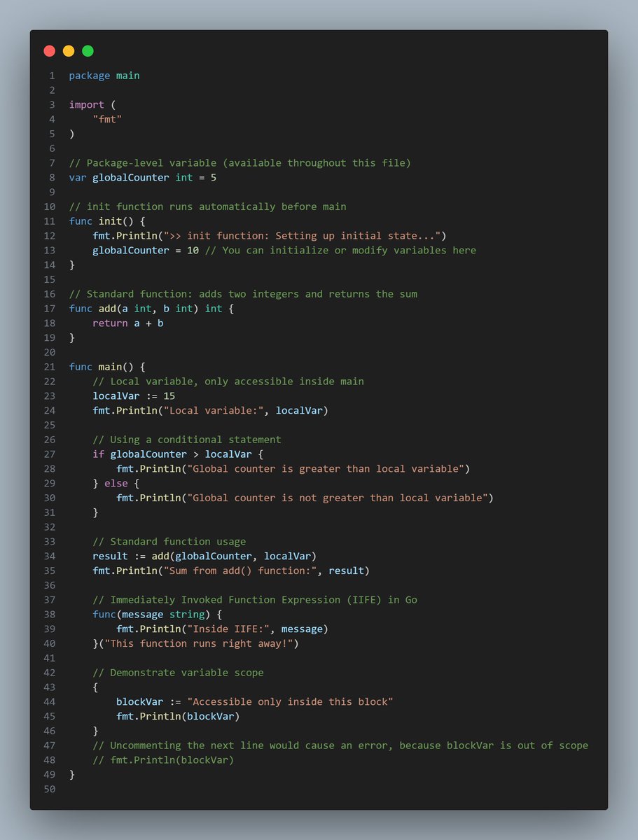Click the "Sum from add() function:" Println line

click(x=232, y=571)
